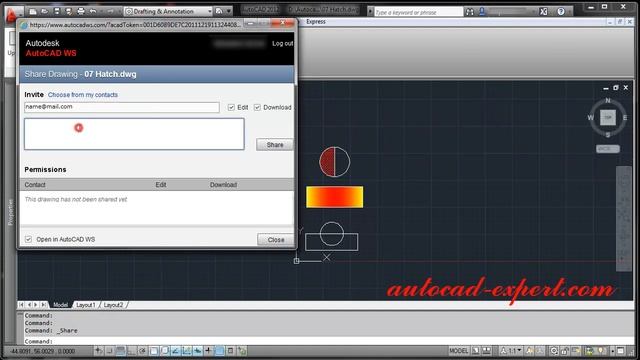This screenshot has height=360, width=640.
Task: Click the first-layout-tab navigation arrow
Action: coord(21,305)
